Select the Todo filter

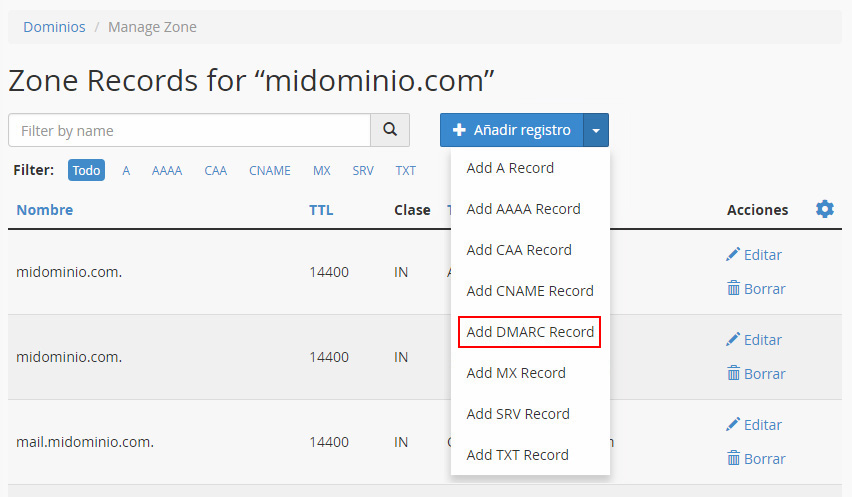pos(86,170)
